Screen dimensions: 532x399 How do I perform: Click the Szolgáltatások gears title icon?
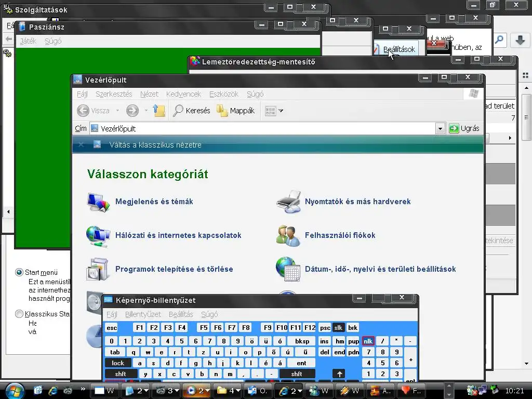coord(8,9)
